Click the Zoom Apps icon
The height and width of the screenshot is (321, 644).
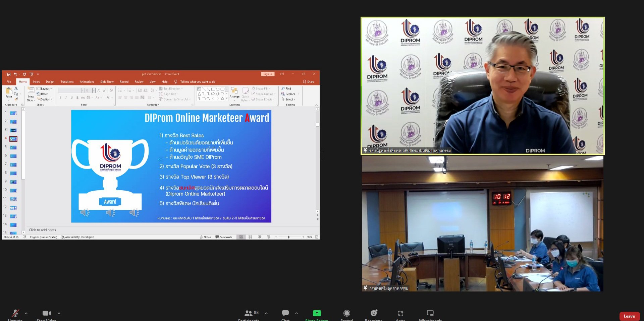point(400,313)
